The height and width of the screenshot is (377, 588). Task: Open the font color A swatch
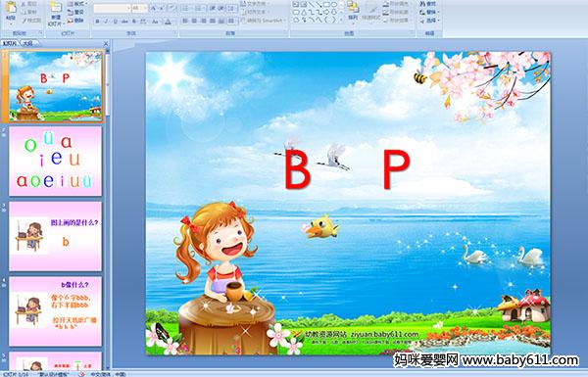click(168, 22)
